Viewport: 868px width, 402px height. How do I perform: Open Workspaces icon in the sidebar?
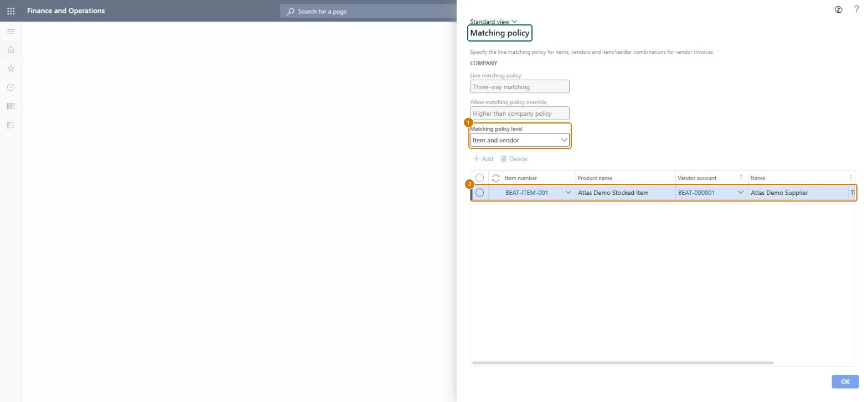[x=11, y=106]
